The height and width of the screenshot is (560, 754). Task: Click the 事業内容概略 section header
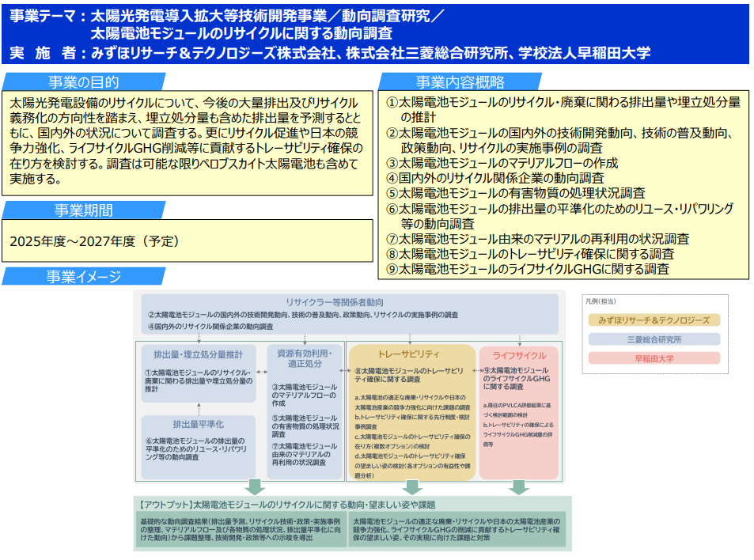(x=460, y=81)
